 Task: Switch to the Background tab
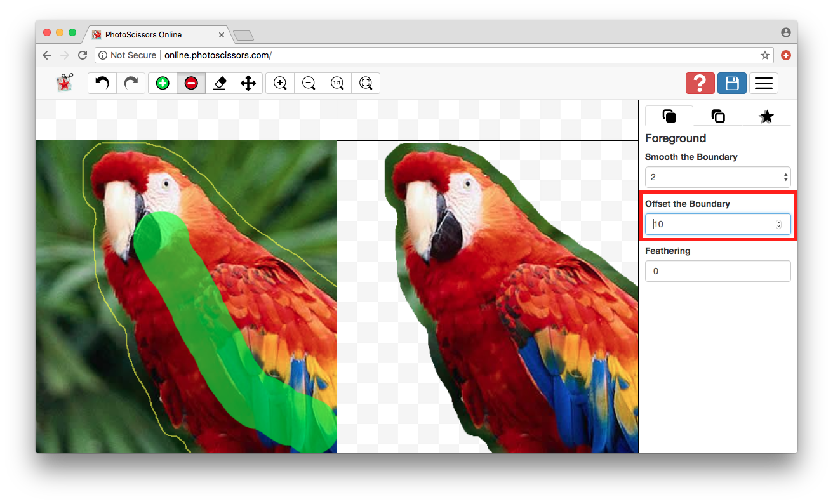pyautogui.click(x=718, y=116)
